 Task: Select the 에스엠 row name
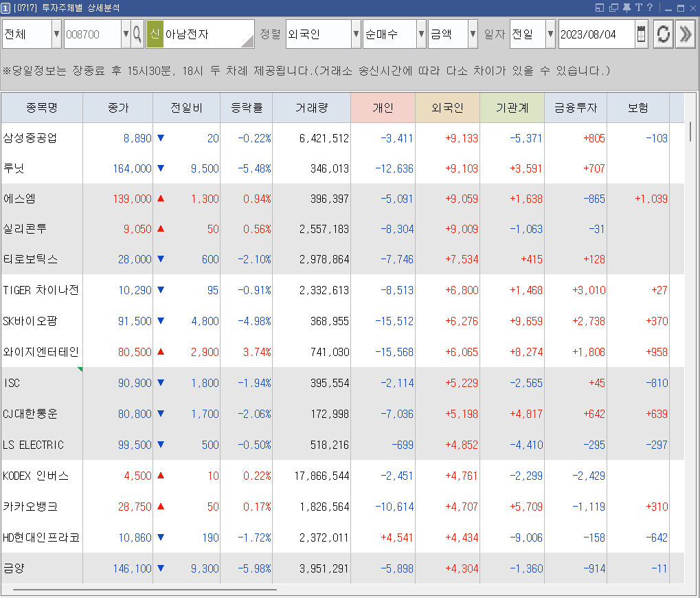(x=19, y=199)
